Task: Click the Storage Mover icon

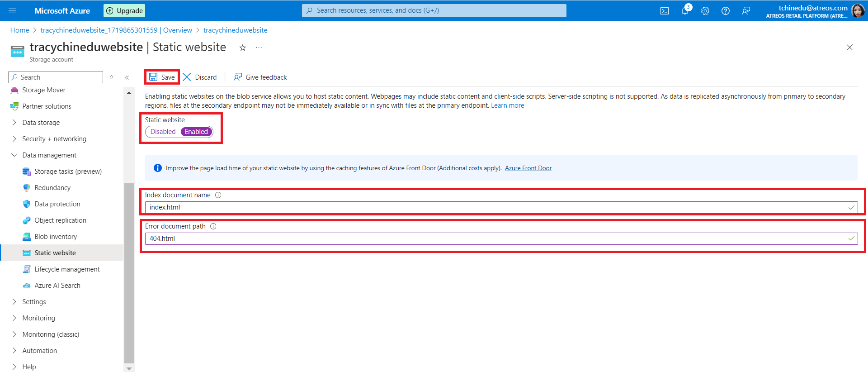Action: click(x=14, y=90)
